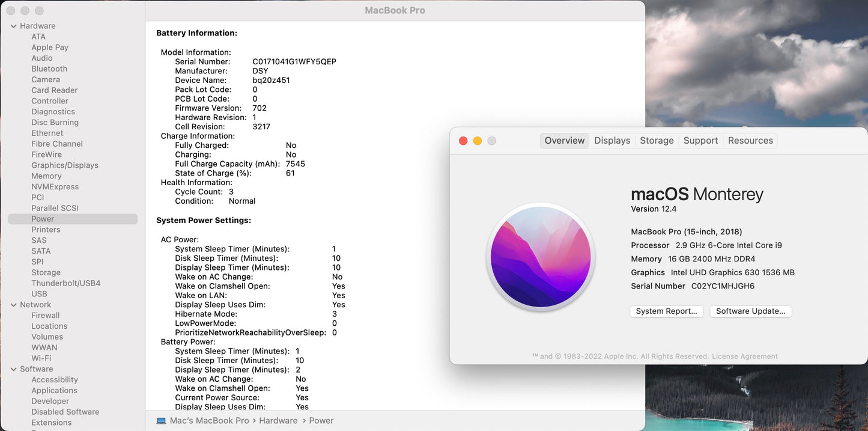Select Thunderbolt/USB4 in the hardware list
The width and height of the screenshot is (868, 431).
tap(66, 283)
